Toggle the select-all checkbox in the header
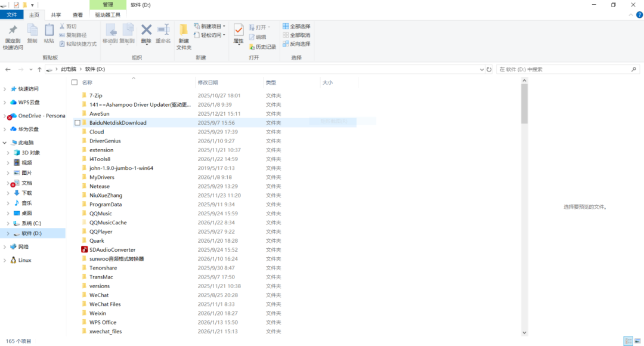The height and width of the screenshot is (346, 644). [x=75, y=82]
